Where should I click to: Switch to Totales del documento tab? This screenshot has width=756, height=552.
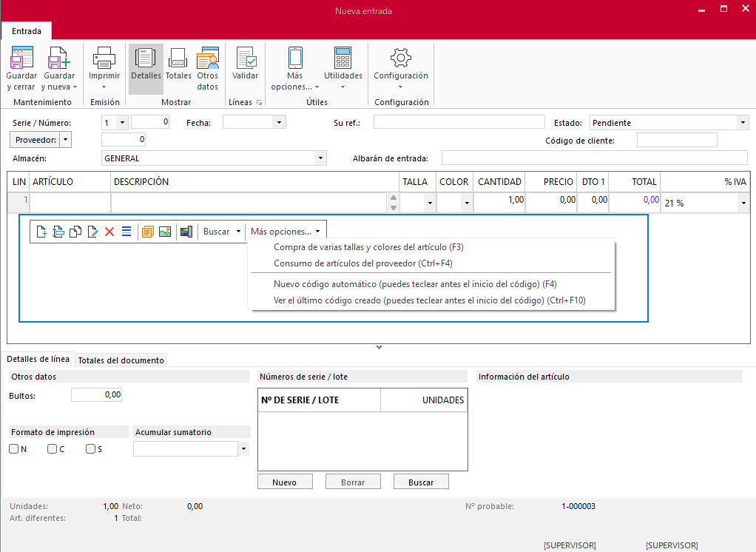[121, 360]
